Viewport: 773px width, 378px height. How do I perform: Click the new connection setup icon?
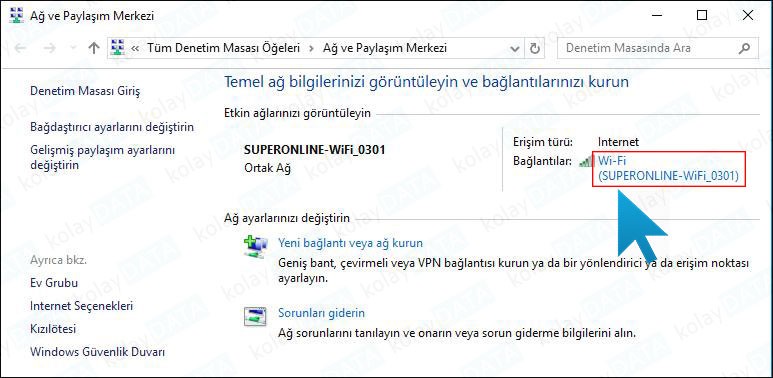pyautogui.click(x=256, y=247)
